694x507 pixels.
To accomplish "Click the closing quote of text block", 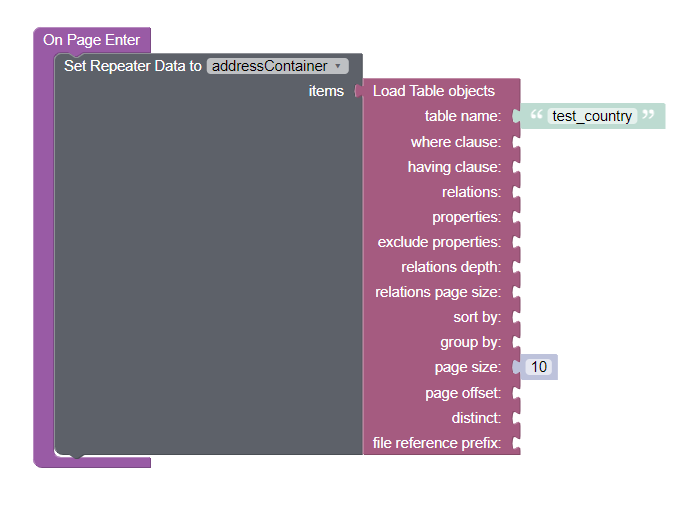I will pyautogui.click(x=648, y=115).
